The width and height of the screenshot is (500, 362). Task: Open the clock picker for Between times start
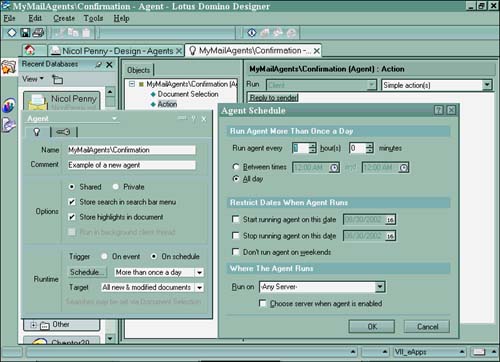pos(334,168)
